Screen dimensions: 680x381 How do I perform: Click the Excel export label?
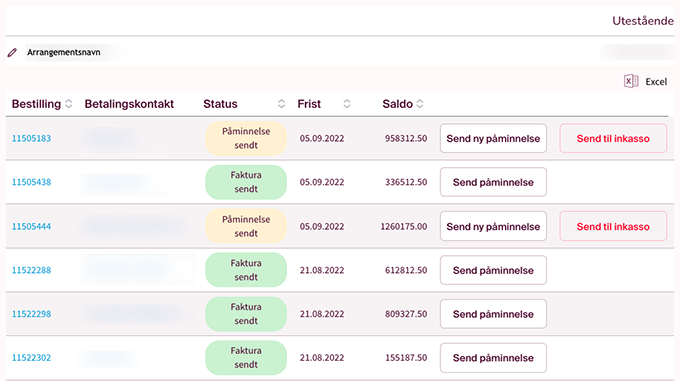tap(656, 81)
